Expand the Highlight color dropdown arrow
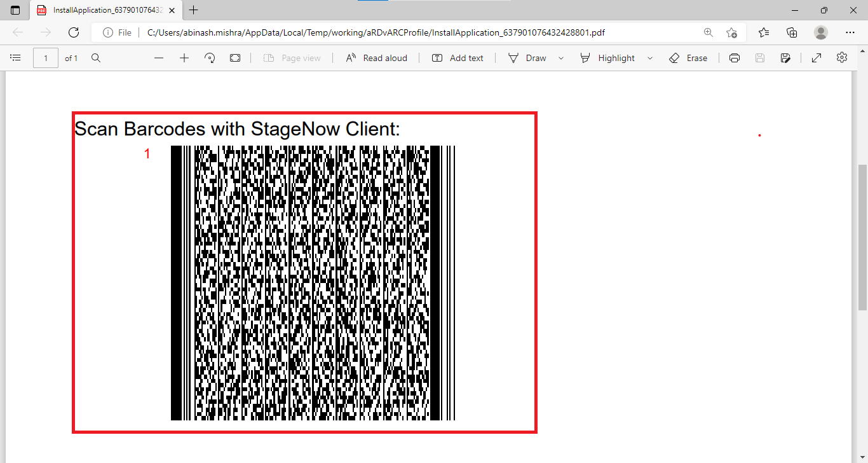The image size is (868, 463). (650, 58)
